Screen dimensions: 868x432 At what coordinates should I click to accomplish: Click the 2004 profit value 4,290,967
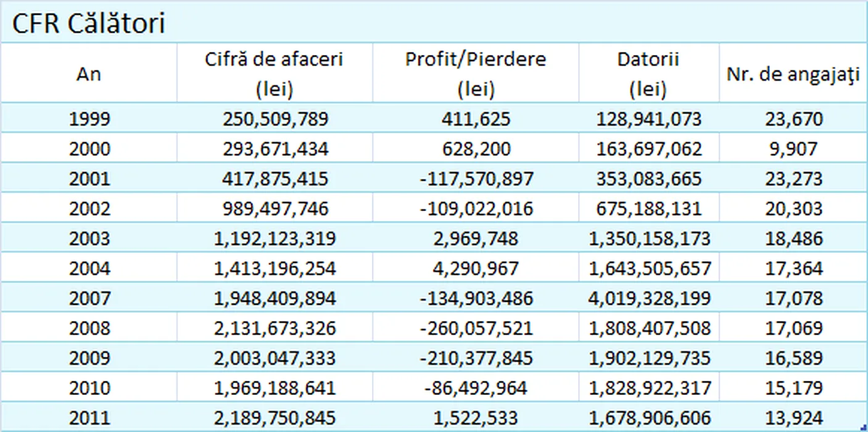click(x=476, y=268)
